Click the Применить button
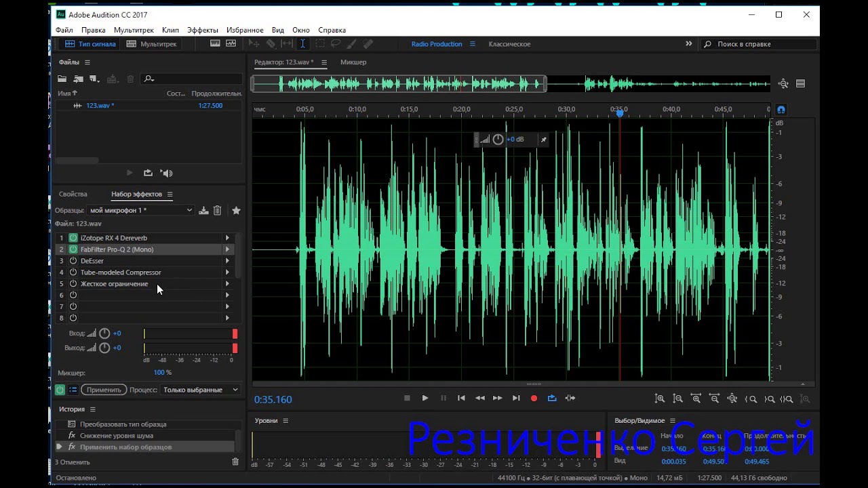868x488 pixels. click(104, 390)
